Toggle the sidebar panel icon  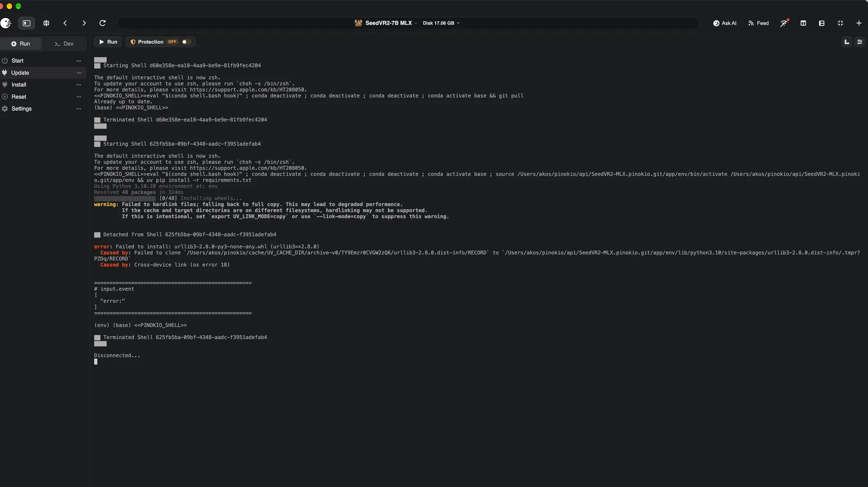pyautogui.click(x=26, y=23)
